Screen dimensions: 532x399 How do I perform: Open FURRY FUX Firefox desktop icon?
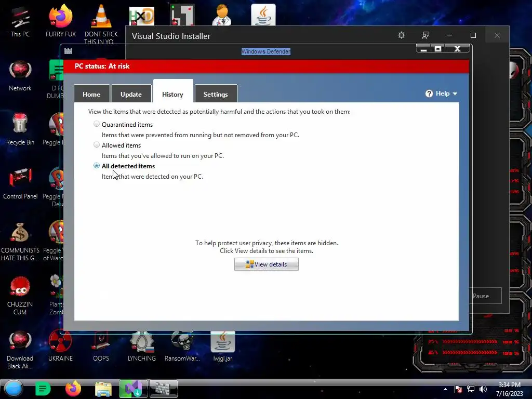click(61, 21)
